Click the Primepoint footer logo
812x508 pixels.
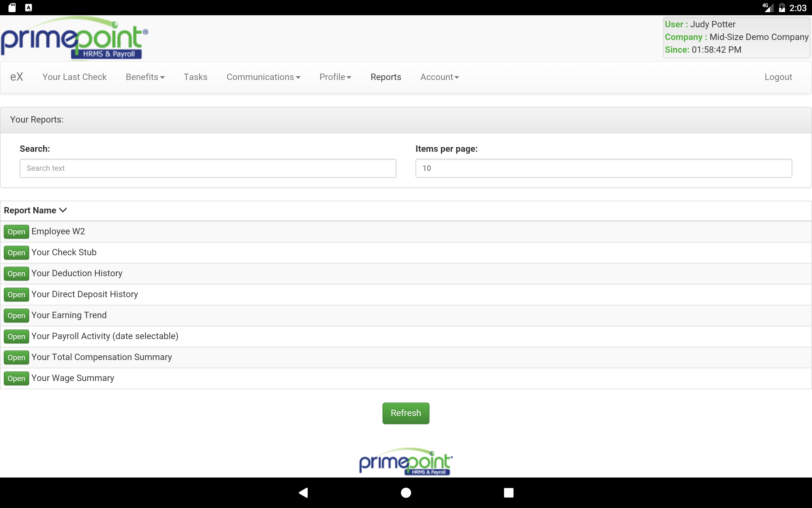click(406, 461)
